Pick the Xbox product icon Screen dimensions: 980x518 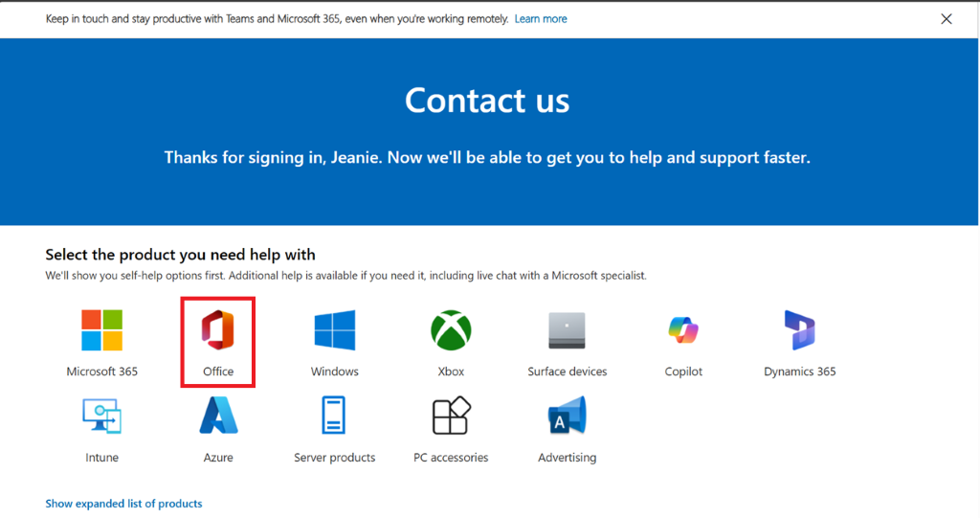point(451,329)
